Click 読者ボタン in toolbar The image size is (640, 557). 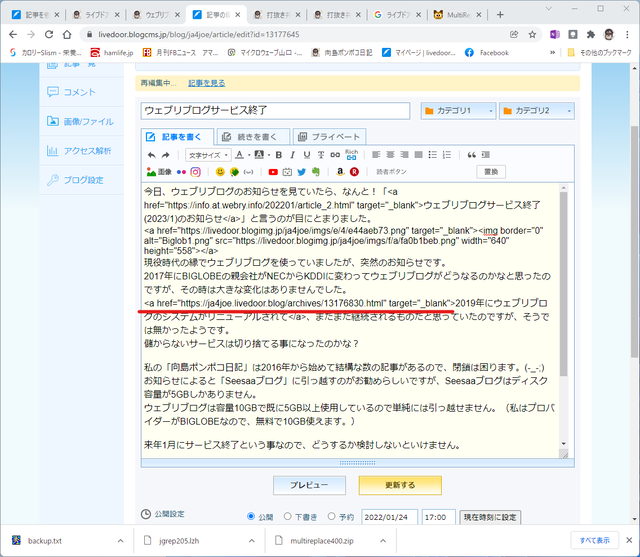(391, 172)
